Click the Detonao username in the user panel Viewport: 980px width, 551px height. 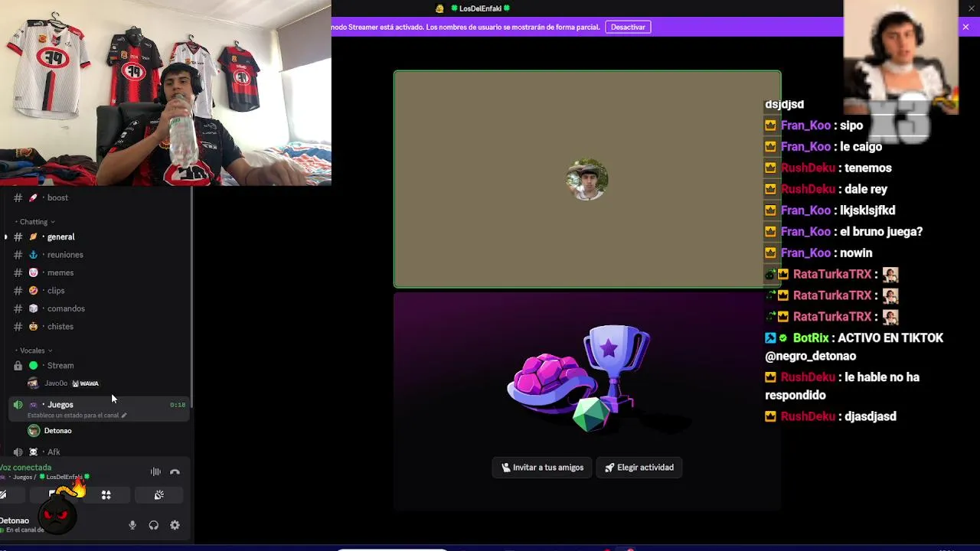click(15, 521)
